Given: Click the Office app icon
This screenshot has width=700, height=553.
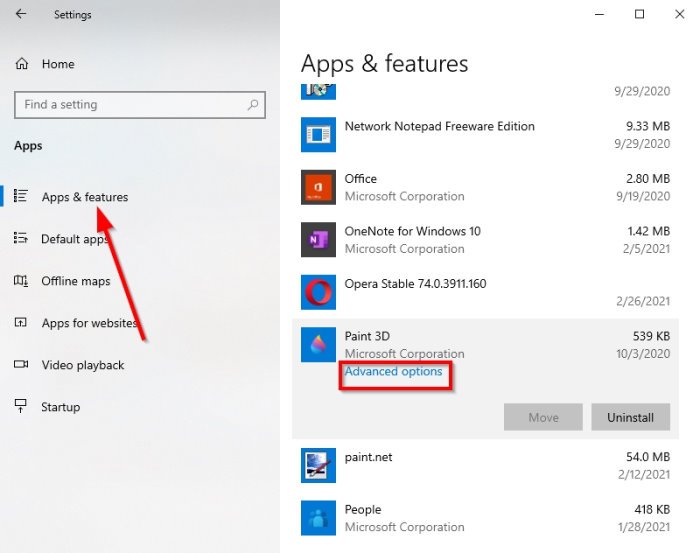Looking at the screenshot, I should coord(318,187).
